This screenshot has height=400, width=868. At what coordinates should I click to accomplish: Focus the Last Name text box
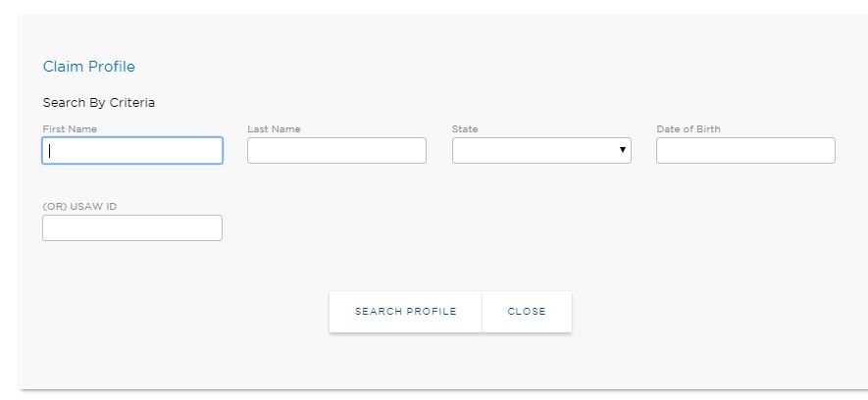pyautogui.click(x=336, y=150)
